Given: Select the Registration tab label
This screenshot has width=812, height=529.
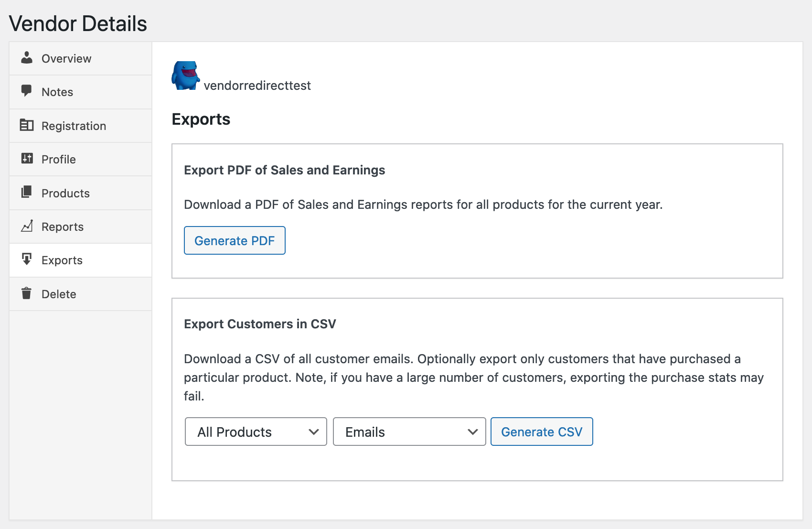Looking at the screenshot, I should point(74,126).
